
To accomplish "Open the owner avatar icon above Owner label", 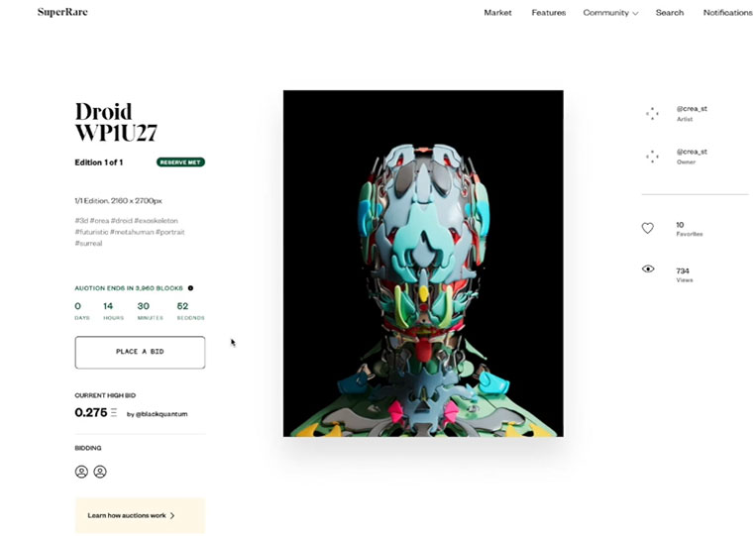I will [652, 157].
